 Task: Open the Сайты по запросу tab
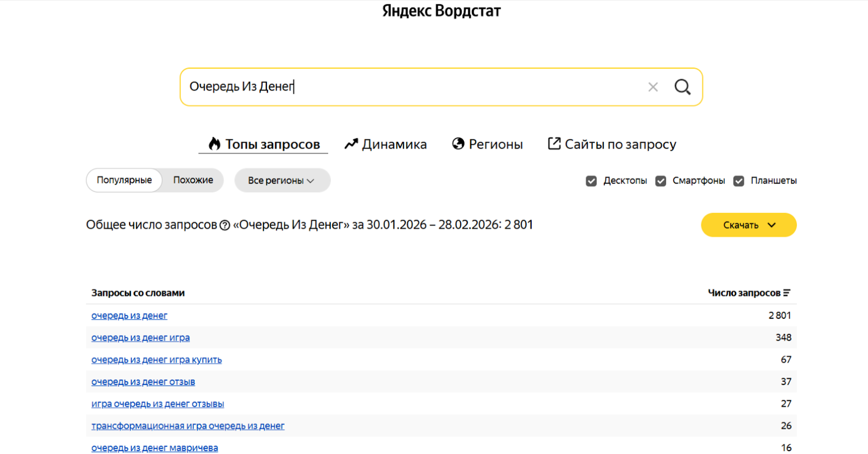click(612, 144)
